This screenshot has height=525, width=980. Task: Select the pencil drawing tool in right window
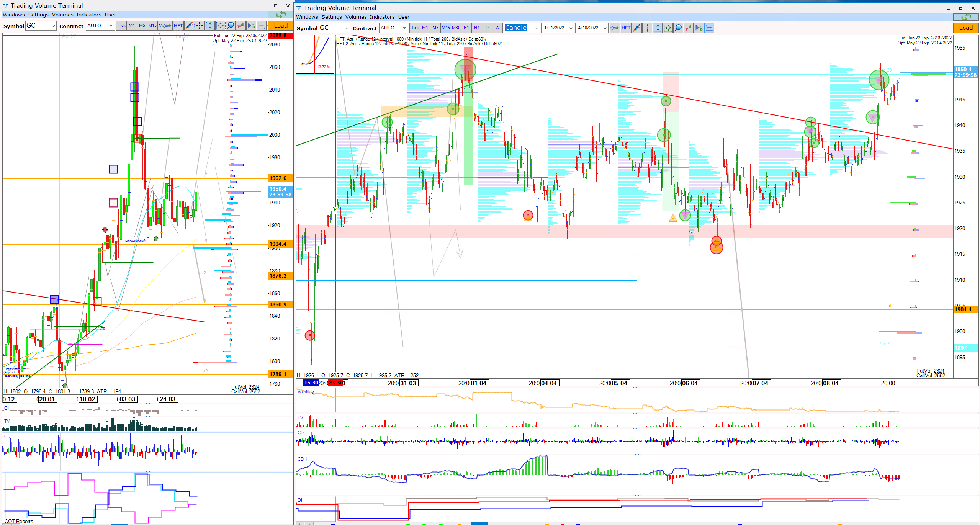(x=636, y=28)
